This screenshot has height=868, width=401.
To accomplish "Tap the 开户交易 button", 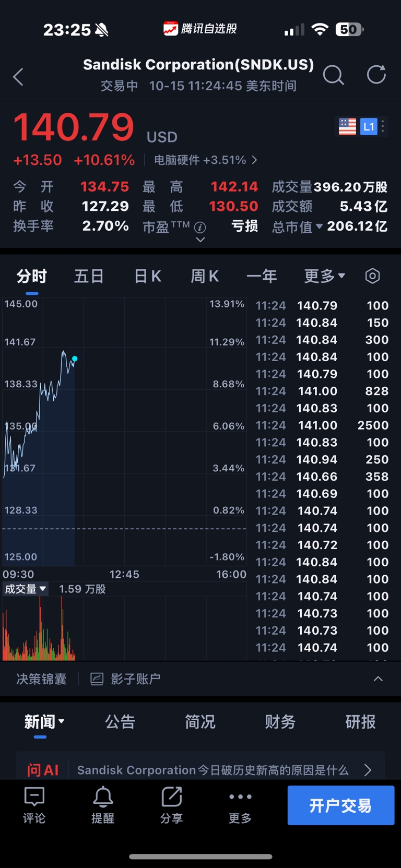I will [x=340, y=805].
